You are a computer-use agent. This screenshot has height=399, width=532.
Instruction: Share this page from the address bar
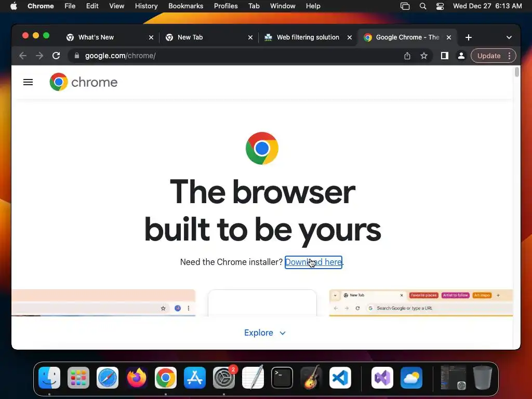pyautogui.click(x=407, y=56)
